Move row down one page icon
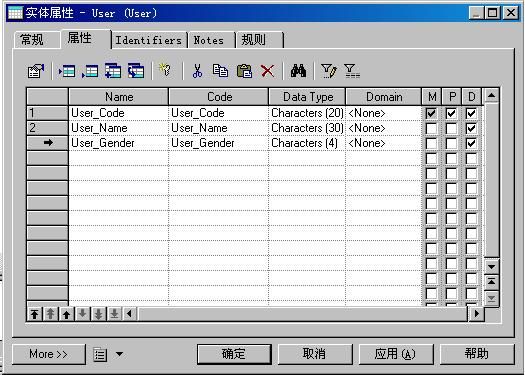The height and width of the screenshot is (375, 525). pyautogui.click(x=98, y=314)
